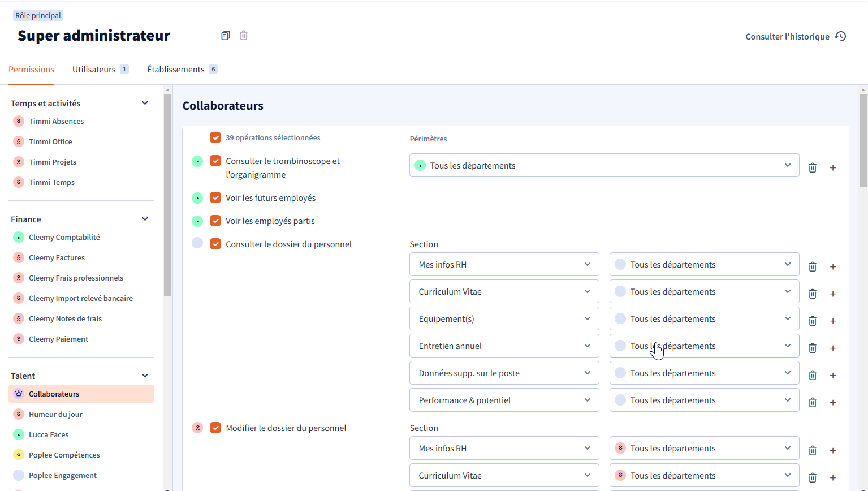Select Poplee Engagement in the sidebar
868x491 pixels.
(81, 475)
